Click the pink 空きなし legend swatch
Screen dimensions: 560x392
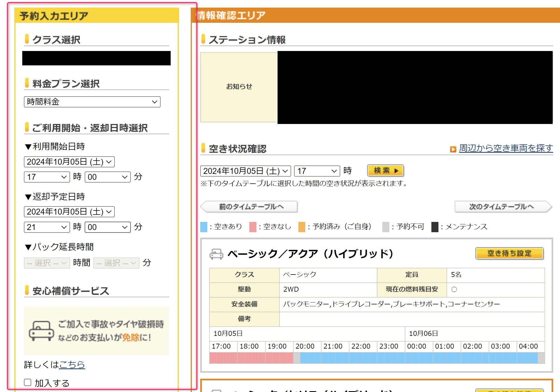[x=253, y=227]
